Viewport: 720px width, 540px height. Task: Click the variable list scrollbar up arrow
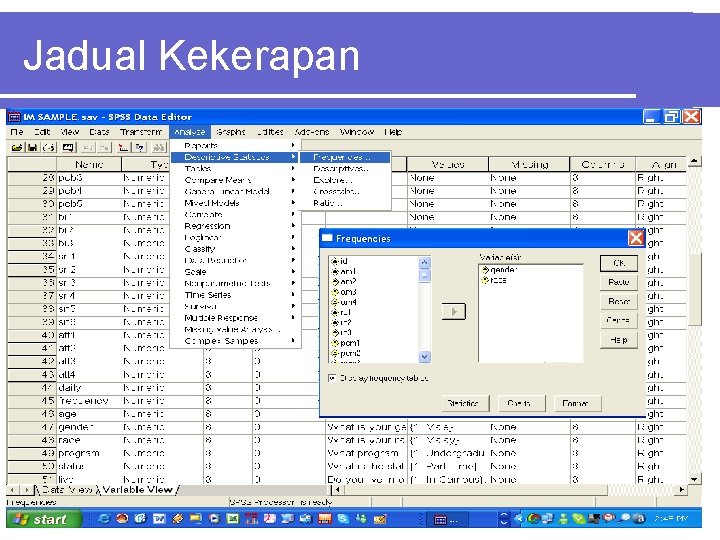[425, 262]
